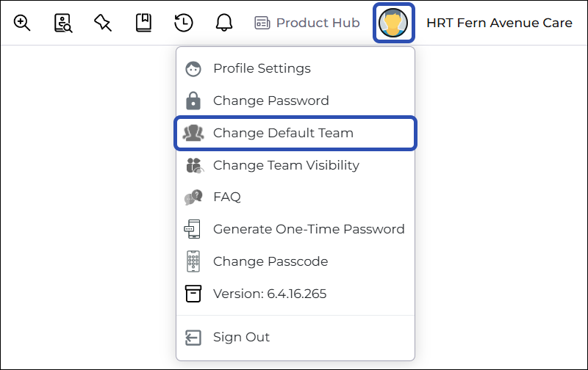Click the user avatar icon
Image resolution: width=588 pixels, height=370 pixels.
pyautogui.click(x=393, y=23)
